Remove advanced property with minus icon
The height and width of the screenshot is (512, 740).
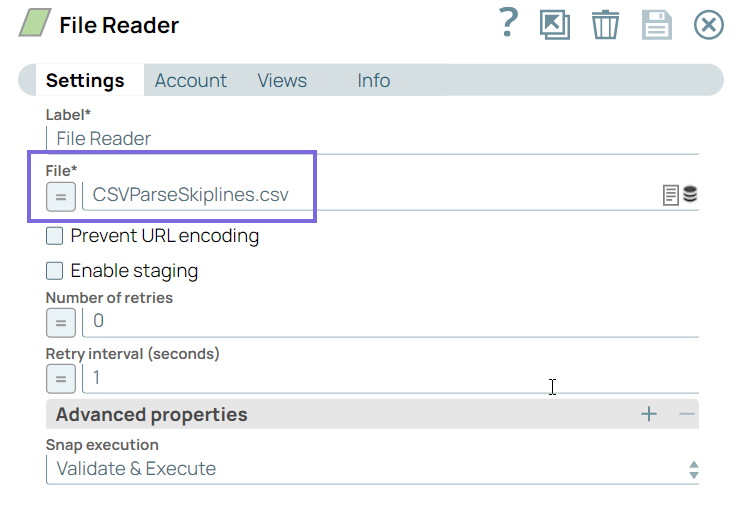click(x=686, y=414)
